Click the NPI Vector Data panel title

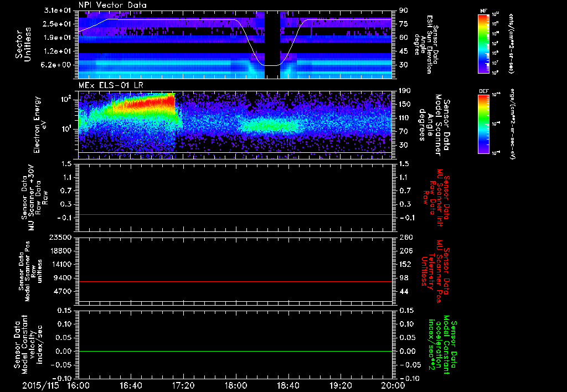112,5
